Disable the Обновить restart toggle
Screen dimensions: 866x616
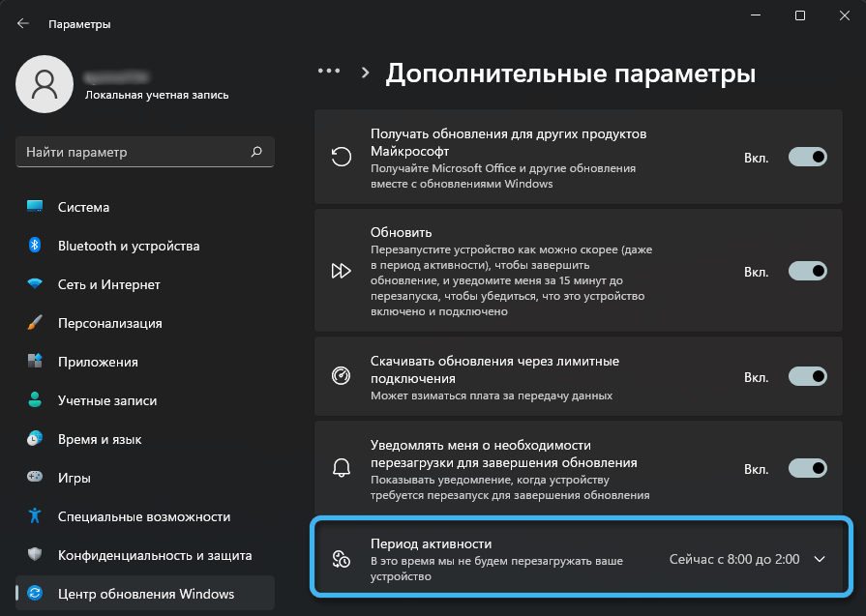click(808, 271)
